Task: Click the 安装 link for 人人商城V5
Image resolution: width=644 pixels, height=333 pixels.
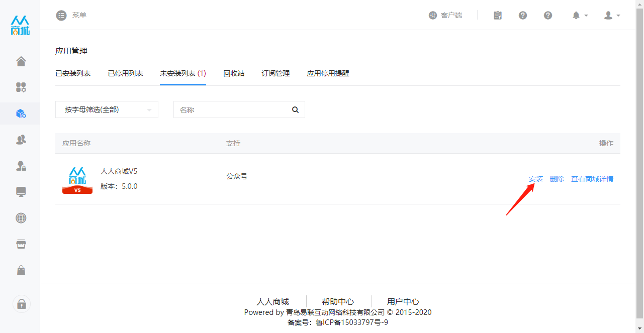Action: (536, 179)
